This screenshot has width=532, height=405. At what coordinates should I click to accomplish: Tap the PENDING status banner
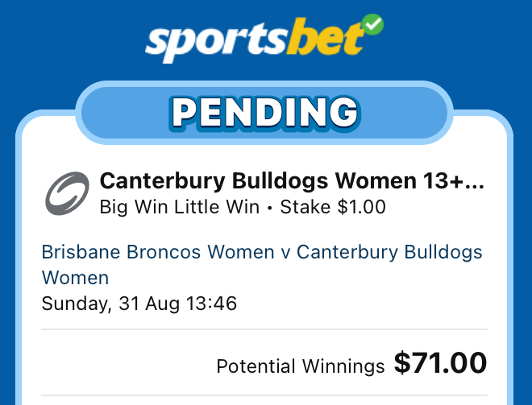[264, 113]
